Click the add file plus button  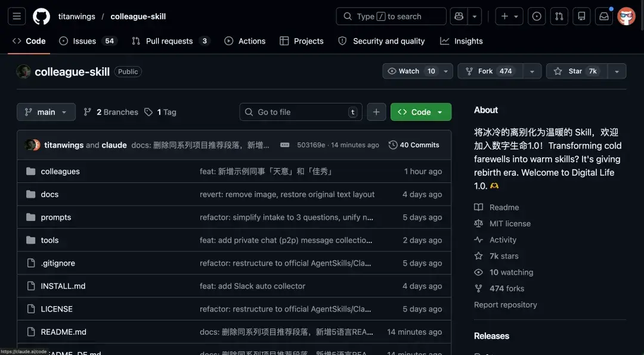coord(376,112)
